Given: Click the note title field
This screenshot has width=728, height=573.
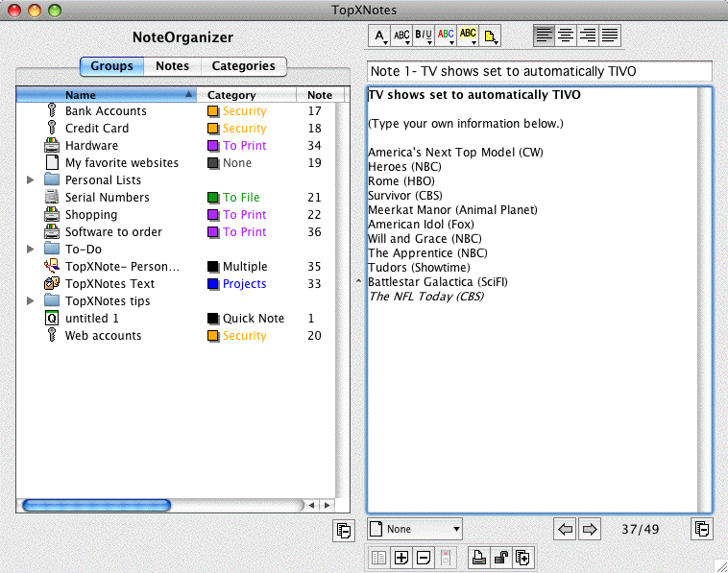Looking at the screenshot, I should (x=540, y=71).
